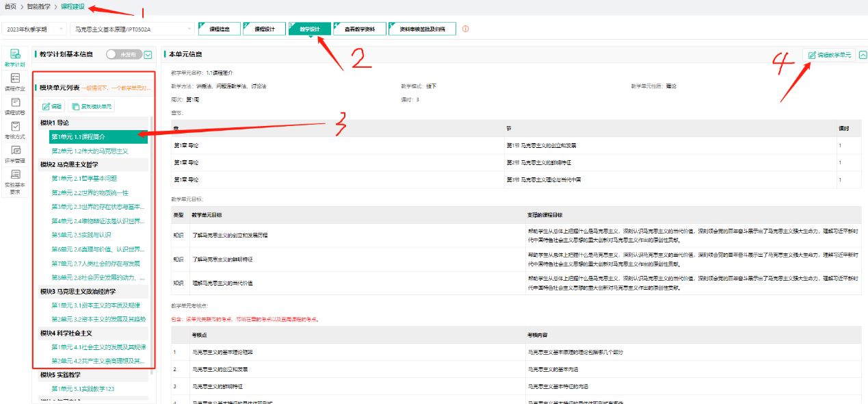Click the orange info icon after step tabs
The height and width of the screenshot is (404, 868).
pos(466,29)
